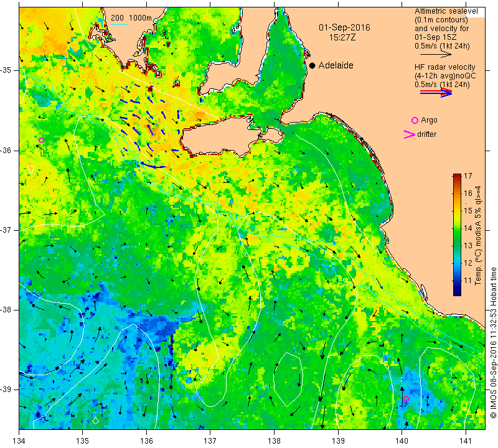The width and height of the screenshot is (498, 448).
Task: Click the magenta Argo circle in the legend
Action: (x=415, y=120)
